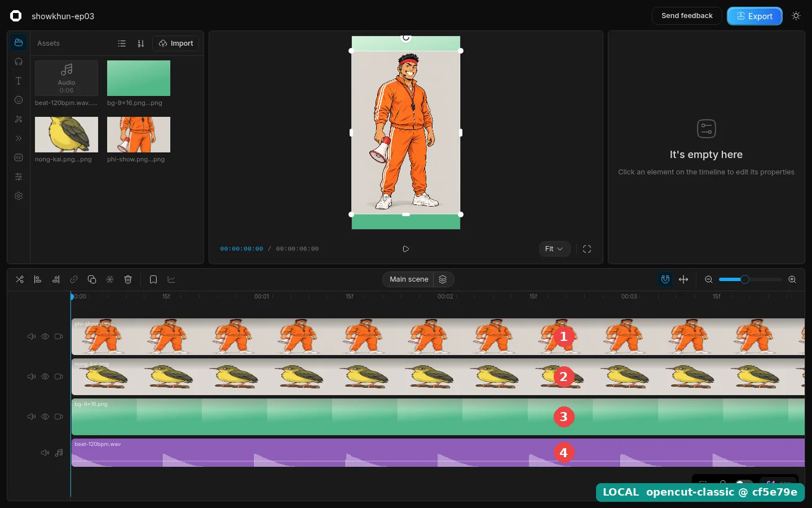The image size is (812, 508).
Task: Open the Main scene selector
Action: click(409, 279)
